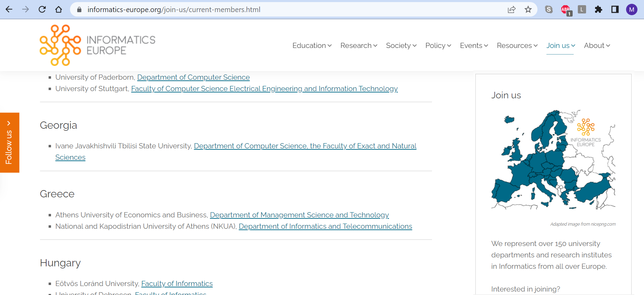Image resolution: width=644 pixels, height=295 pixels.
Task: Toggle the browser side panel icon
Action: [x=615, y=10]
